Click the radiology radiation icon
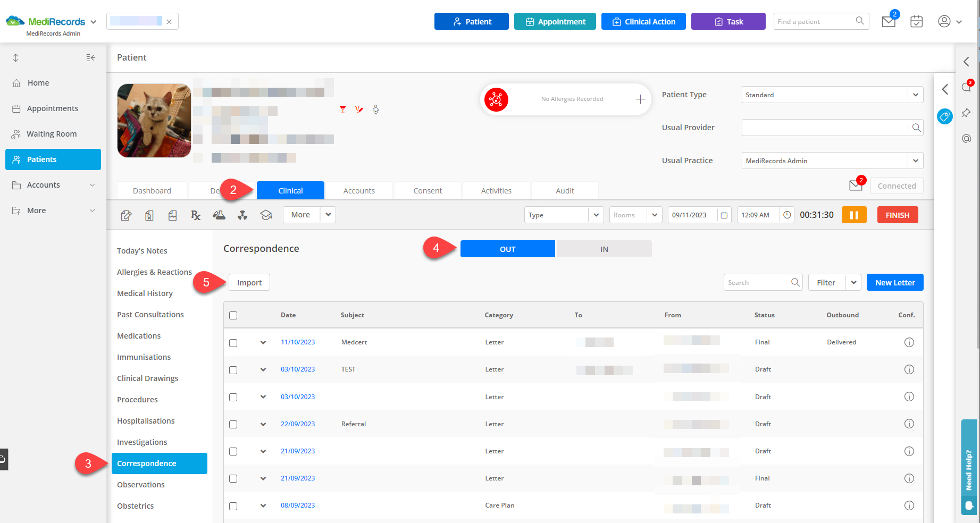The width and height of the screenshot is (980, 523). tap(242, 215)
